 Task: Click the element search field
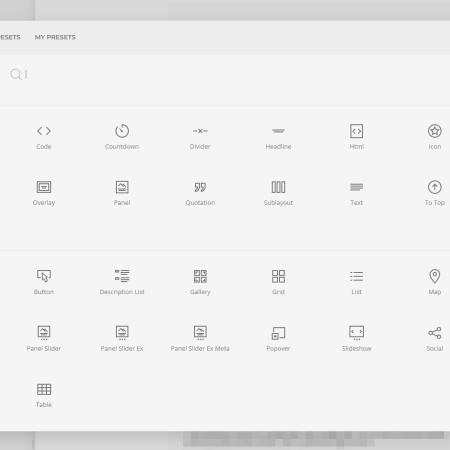point(230,74)
